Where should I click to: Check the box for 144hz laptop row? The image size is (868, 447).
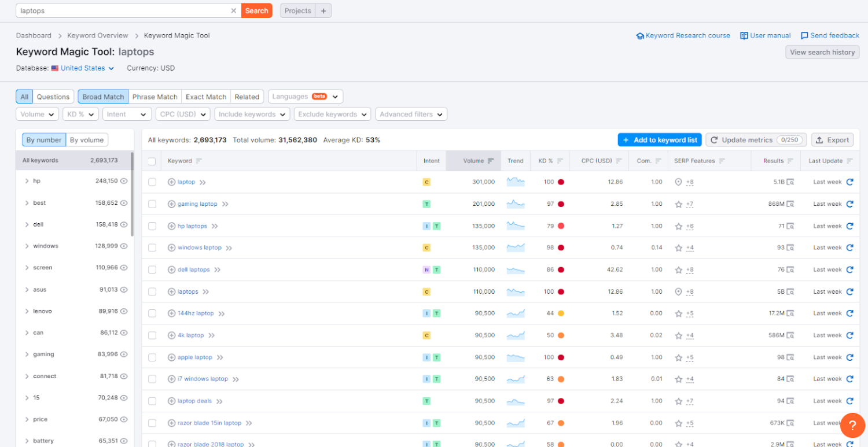pyautogui.click(x=152, y=313)
